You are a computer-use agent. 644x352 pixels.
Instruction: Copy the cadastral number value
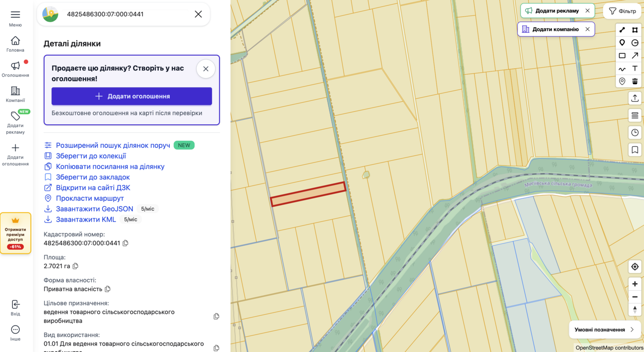[126, 243]
